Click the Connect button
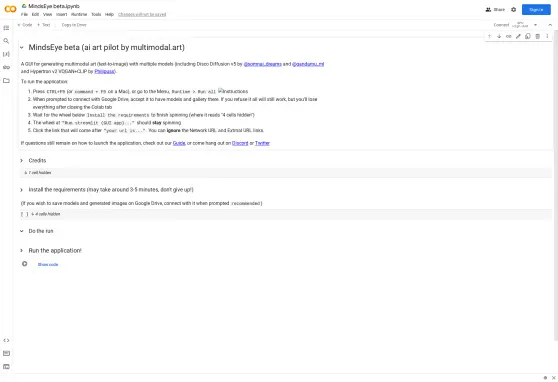Viewport: 558px width, 382px height. 501,25
